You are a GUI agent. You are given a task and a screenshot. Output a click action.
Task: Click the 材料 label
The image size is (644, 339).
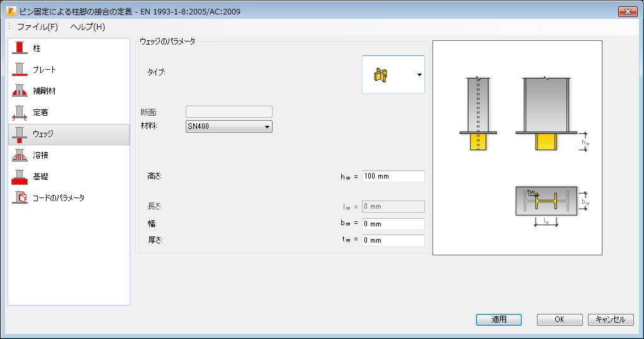(x=149, y=126)
